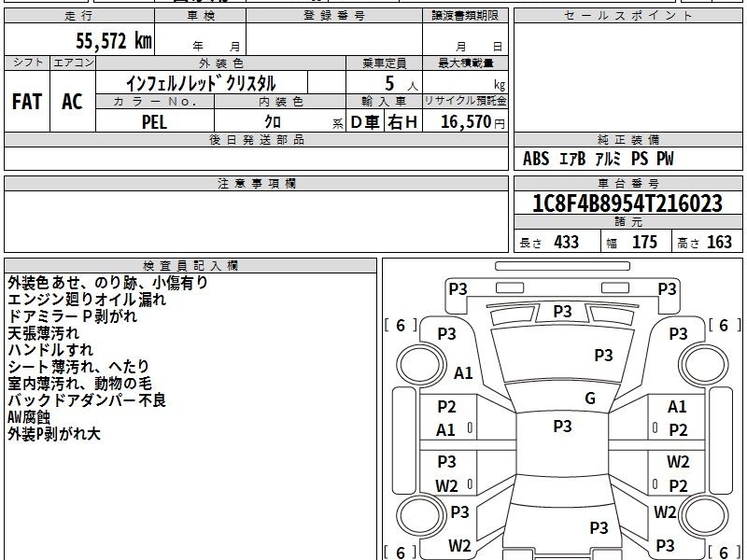Image resolution: width=747 pixels, height=560 pixels.
Task: Click the top-left tire rating [6]
Action: pyautogui.click(x=401, y=326)
